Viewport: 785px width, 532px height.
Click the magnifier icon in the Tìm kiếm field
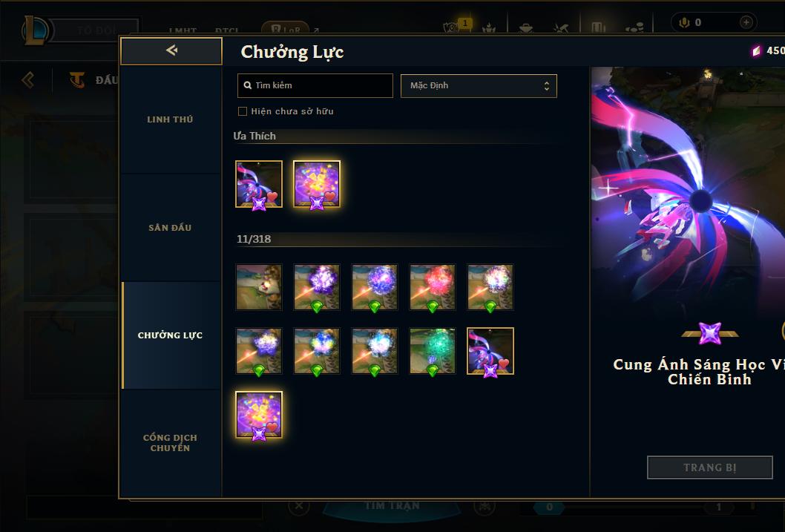pyautogui.click(x=247, y=85)
